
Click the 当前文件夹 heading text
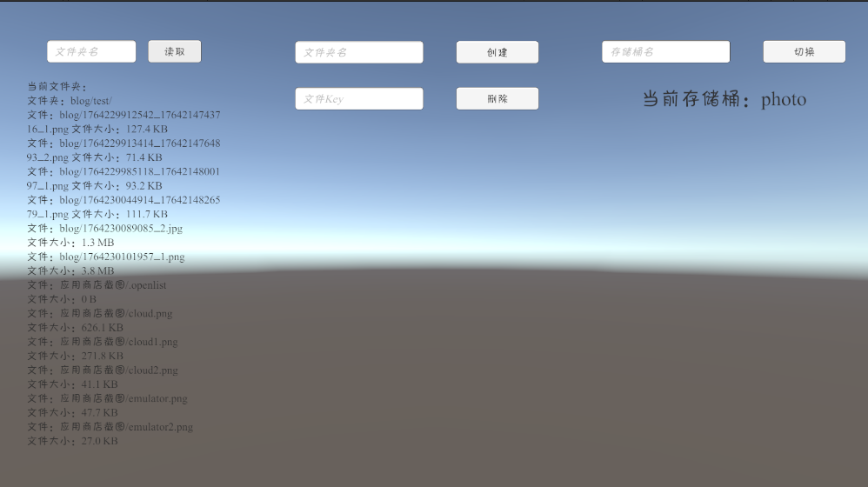(x=57, y=87)
